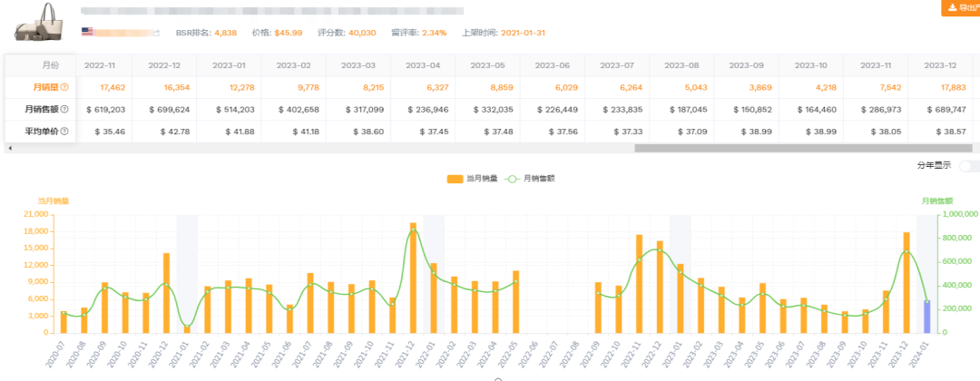The height and width of the screenshot is (381, 980).
Task: Select the 2023-09 column header
Action: 746,65
